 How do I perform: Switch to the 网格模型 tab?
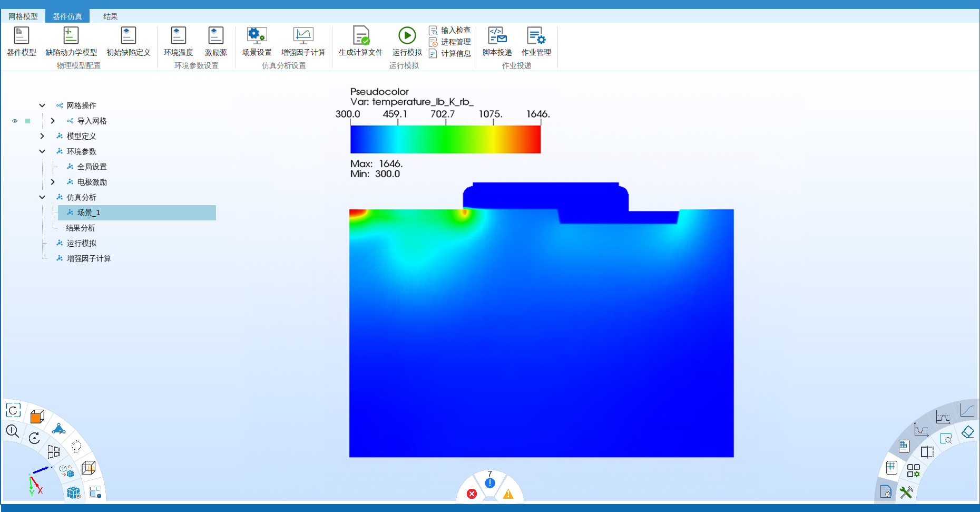point(23,16)
